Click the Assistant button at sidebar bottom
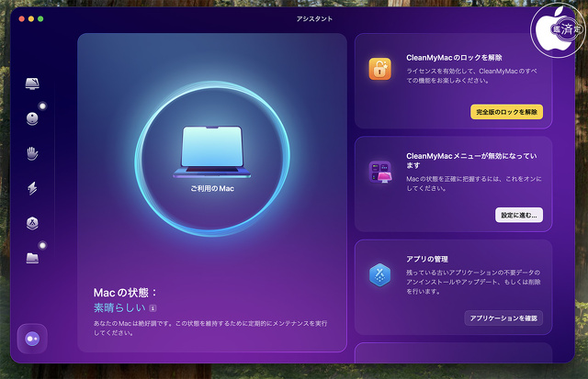588x379 pixels. coord(32,338)
